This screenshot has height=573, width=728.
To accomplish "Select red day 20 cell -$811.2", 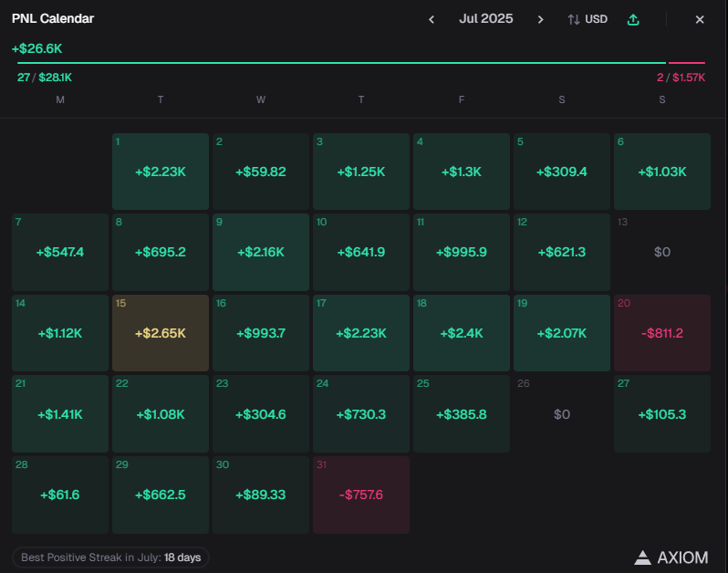I will click(662, 333).
